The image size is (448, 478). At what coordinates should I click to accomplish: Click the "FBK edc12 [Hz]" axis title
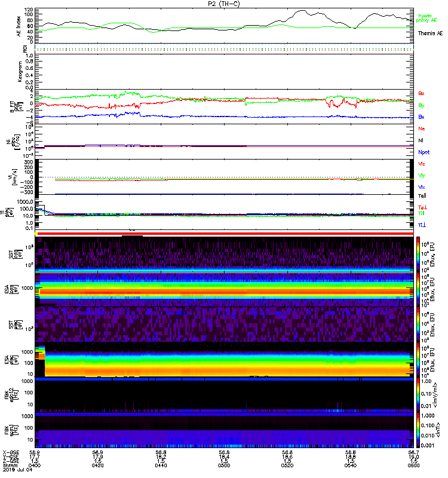pos(12,395)
